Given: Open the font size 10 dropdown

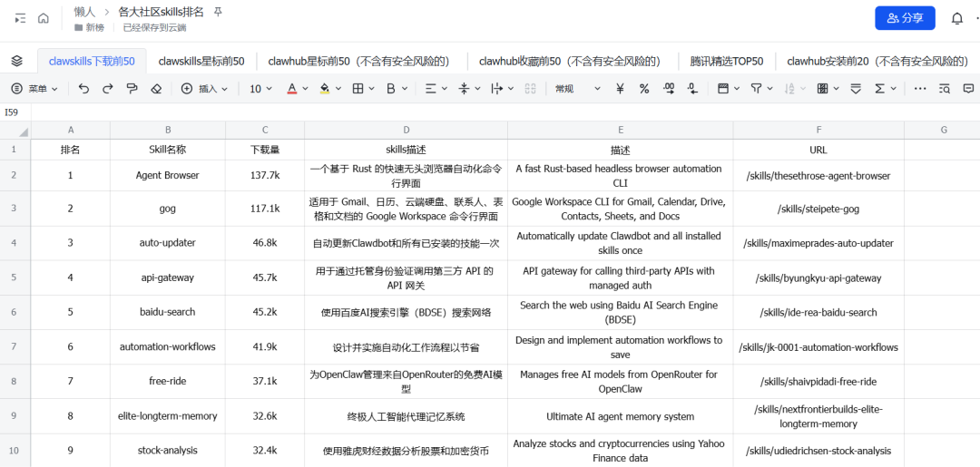Looking at the screenshot, I should (x=260, y=89).
